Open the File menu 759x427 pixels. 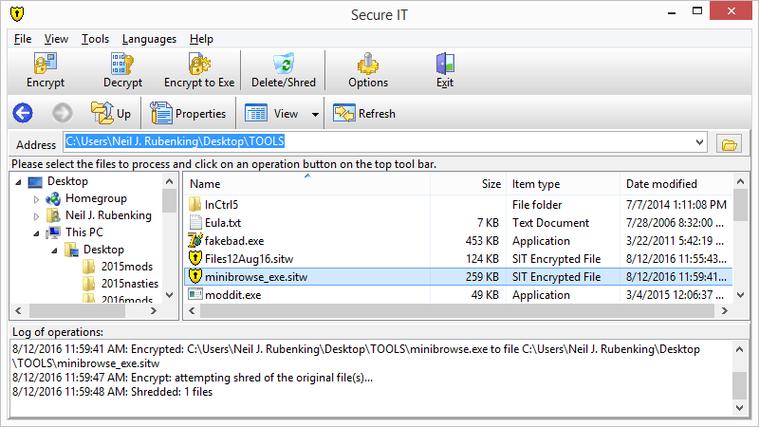pos(23,39)
